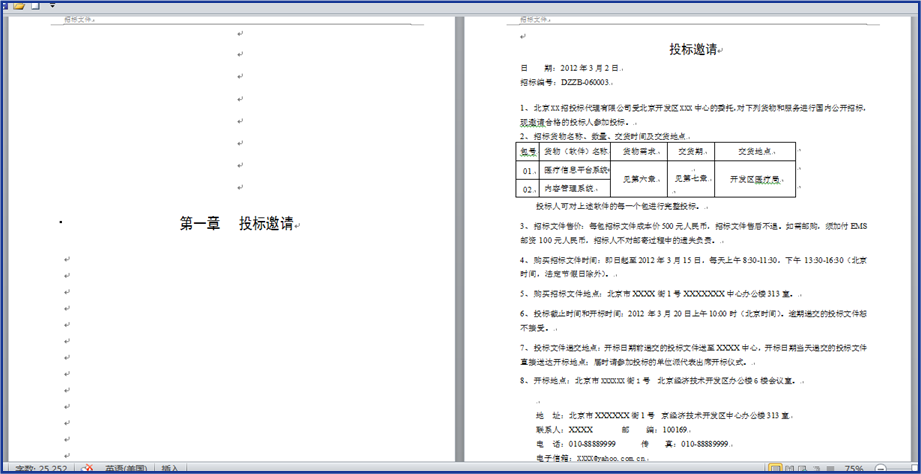
Task: Click the left page header 招标文件
Action: [78, 19]
